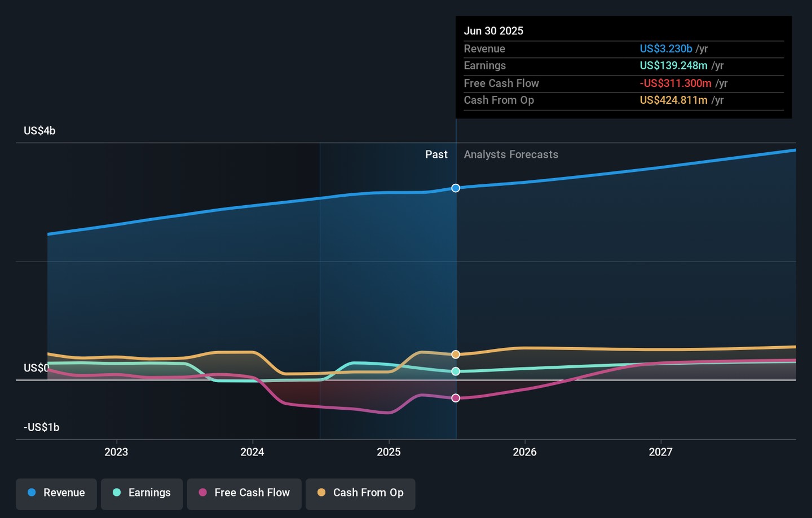The image size is (812, 518).
Task: Click the Analysts Forecasts section label
Action: coord(511,154)
